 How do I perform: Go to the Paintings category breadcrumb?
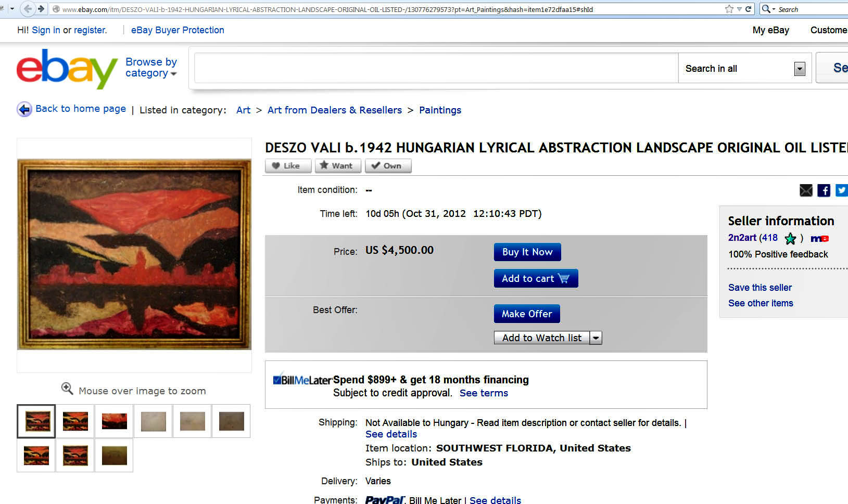click(x=440, y=110)
